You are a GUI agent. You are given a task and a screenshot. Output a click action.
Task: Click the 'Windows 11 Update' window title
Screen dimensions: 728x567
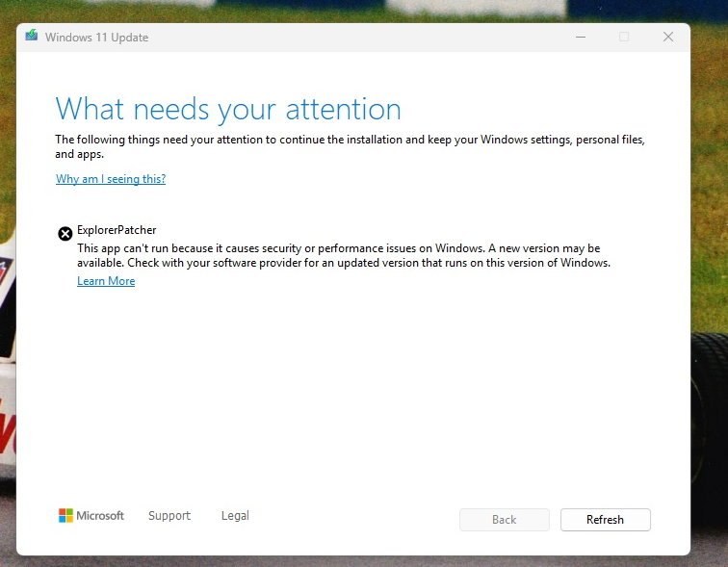click(96, 38)
